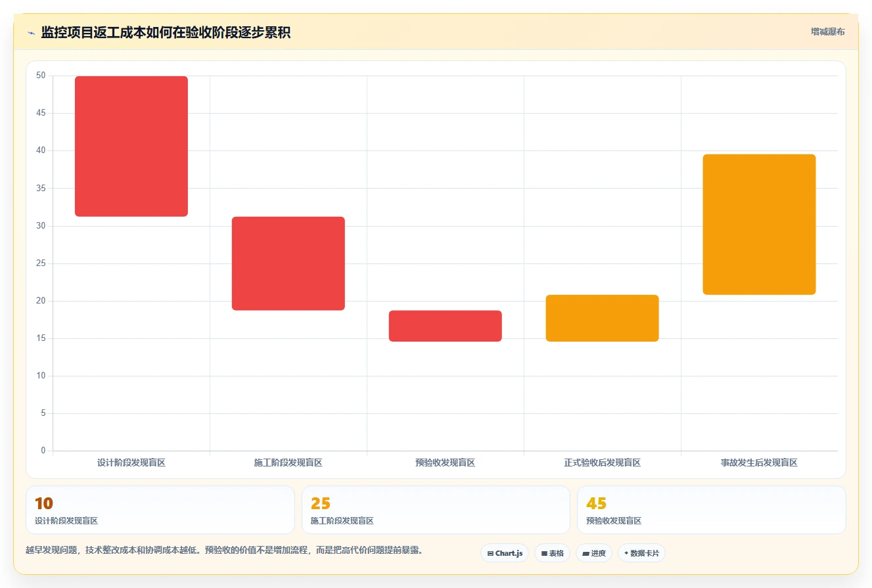The height and width of the screenshot is (588, 872).
Task: Open the card showing value 25
Action: pos(436,510)
